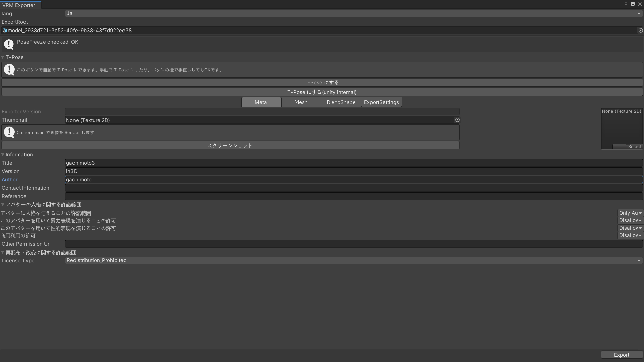Click the Other Permission Url field

click(354, 244)
